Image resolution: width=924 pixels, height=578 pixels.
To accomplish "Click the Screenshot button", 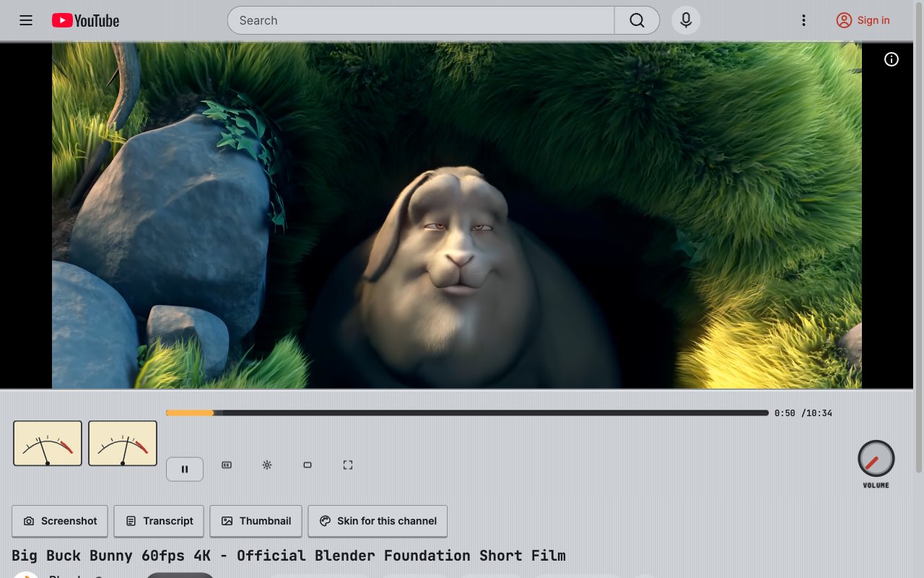I will point(60,521).
